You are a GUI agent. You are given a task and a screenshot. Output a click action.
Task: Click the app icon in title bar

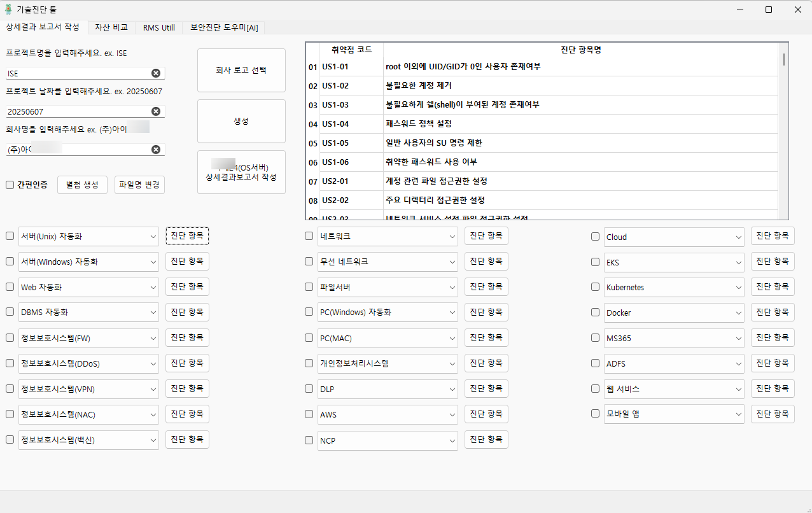(9, 10)
